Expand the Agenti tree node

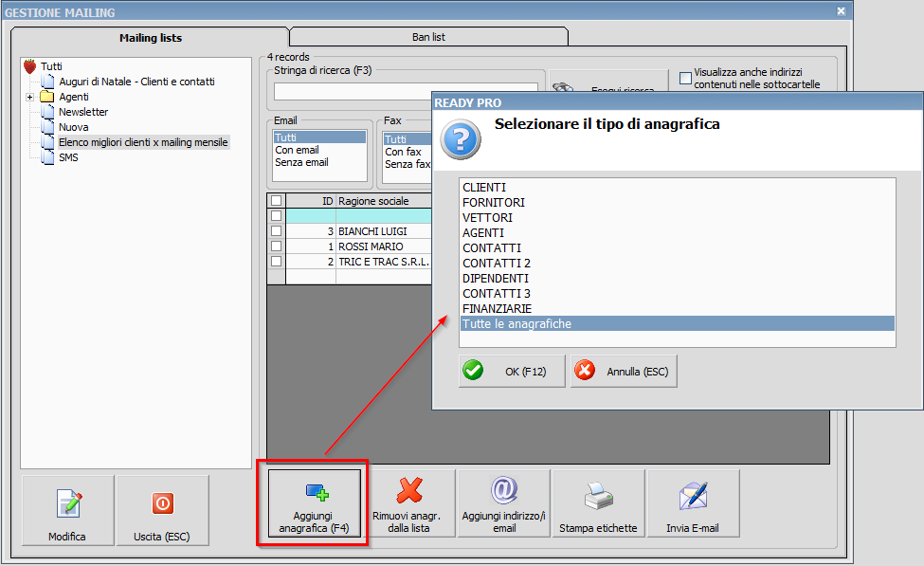(30, 97)
